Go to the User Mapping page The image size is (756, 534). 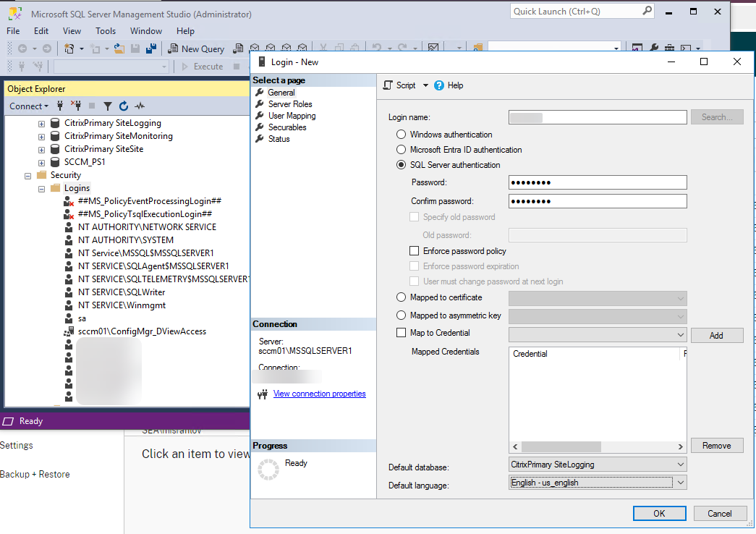pos(292,116)
